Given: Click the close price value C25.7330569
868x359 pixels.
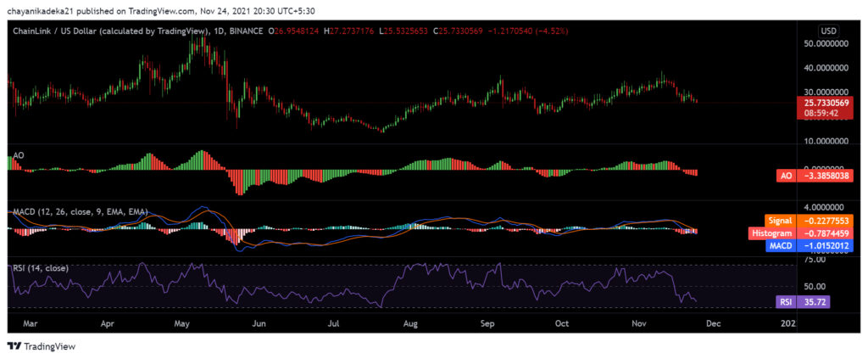Looking at the screenshot, I should 459,31.
